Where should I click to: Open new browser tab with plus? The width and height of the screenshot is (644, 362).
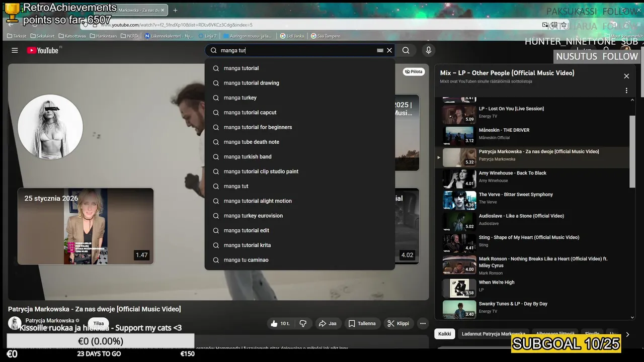click(x=175, y=10)
